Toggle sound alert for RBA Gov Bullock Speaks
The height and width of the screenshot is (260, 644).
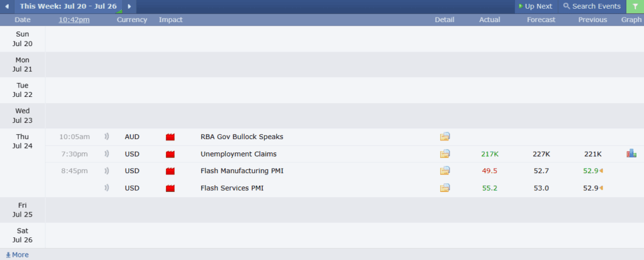107,137
